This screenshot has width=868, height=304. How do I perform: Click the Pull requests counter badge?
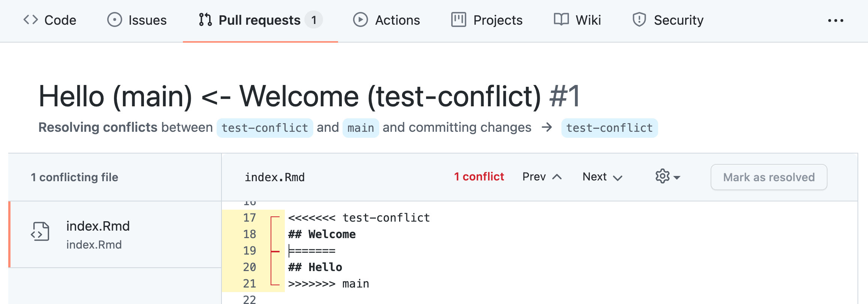tap(314, 20)
